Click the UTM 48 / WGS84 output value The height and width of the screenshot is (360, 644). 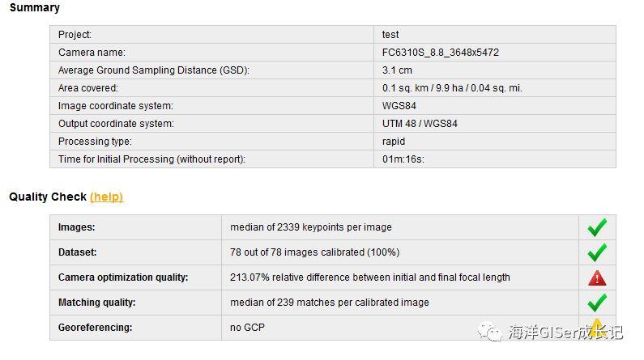pos(420,124)
